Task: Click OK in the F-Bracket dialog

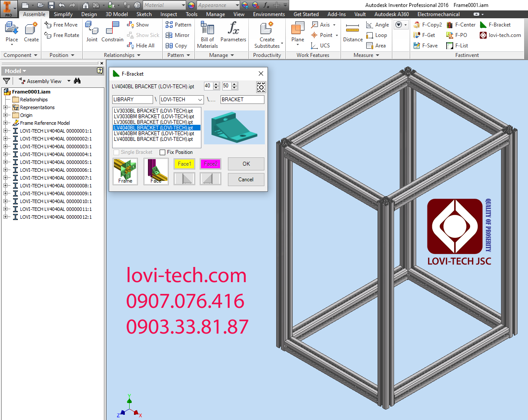Action: 246,164
